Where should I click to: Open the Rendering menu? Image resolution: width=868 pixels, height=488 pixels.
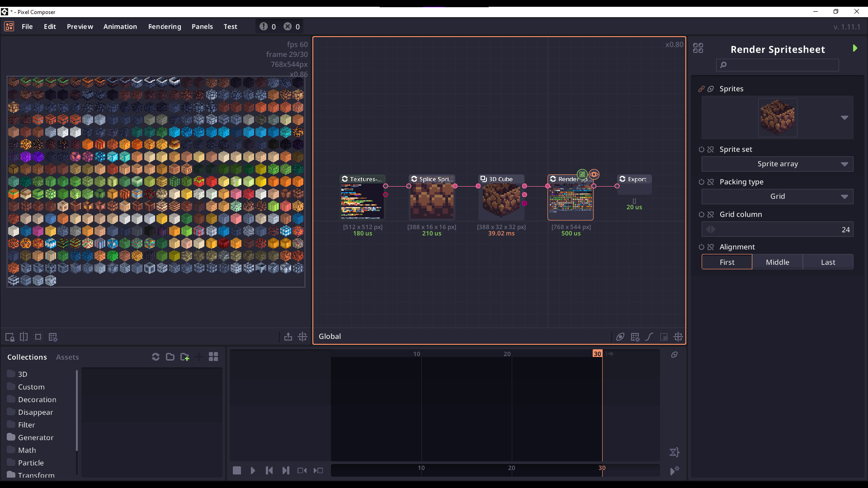click(165, 26)
